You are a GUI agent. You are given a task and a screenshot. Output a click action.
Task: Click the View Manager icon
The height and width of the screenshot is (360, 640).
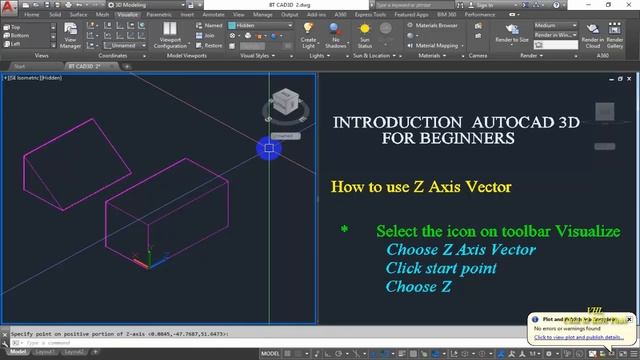pyautogui.click(x=70, y=36)
